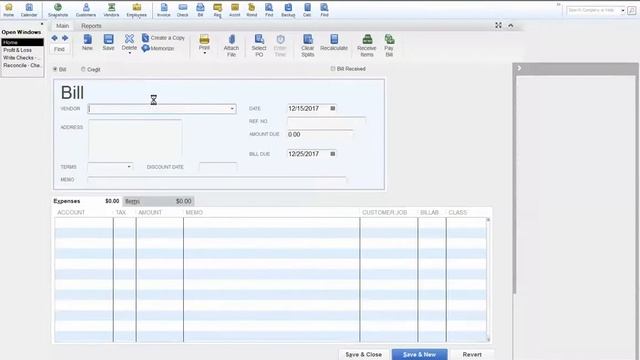Click Create a Copy

[x=163, y=38]
